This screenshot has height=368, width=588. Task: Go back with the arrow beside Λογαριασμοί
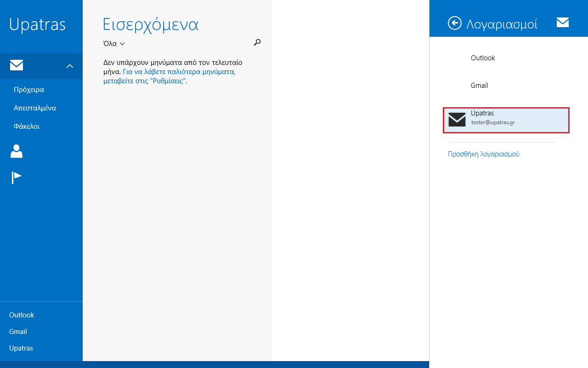coord(455,23)
